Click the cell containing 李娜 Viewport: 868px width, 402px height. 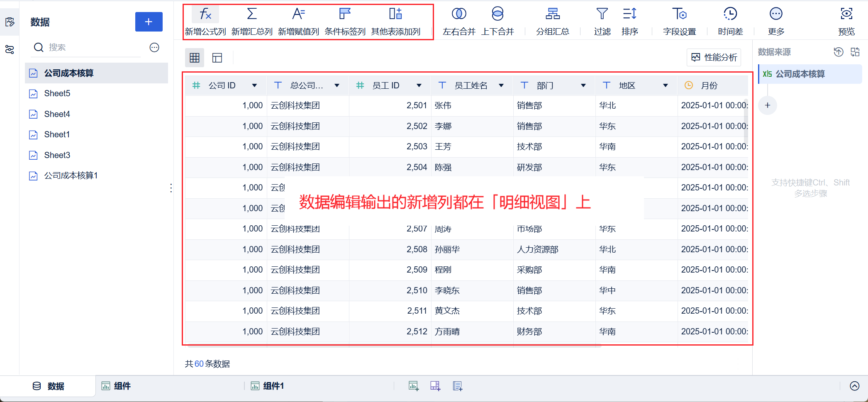pos(472,126)
